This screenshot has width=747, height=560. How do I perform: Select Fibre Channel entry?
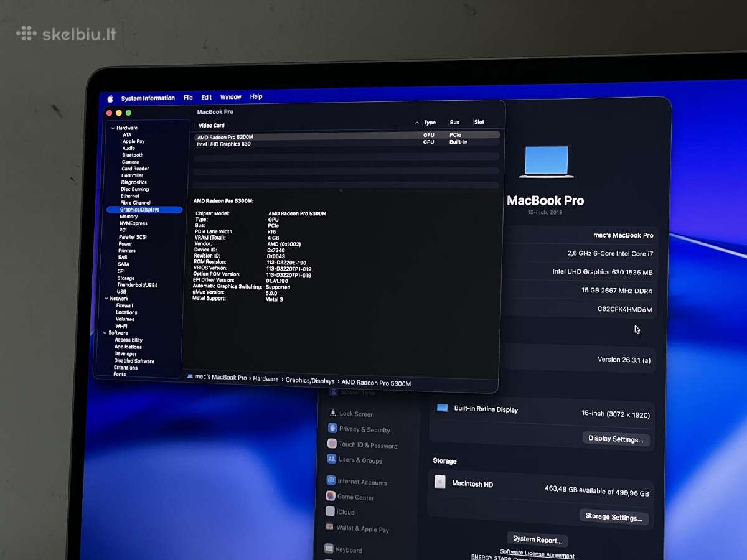click(135, 203)
